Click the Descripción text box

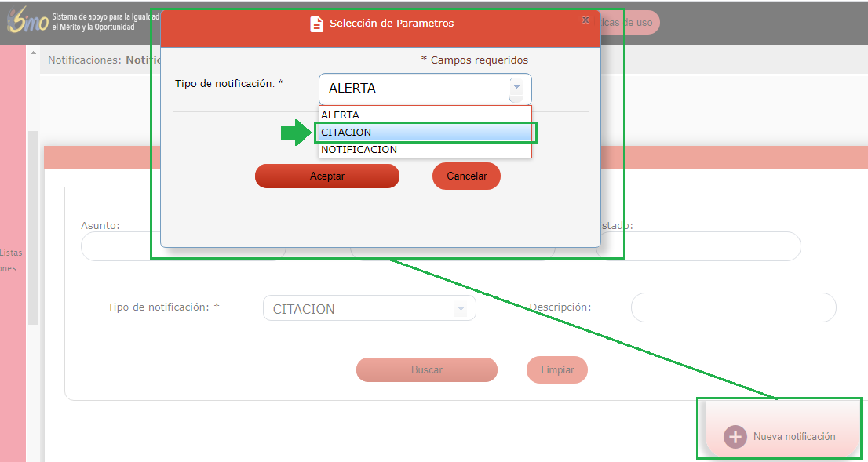pos(733,307)
